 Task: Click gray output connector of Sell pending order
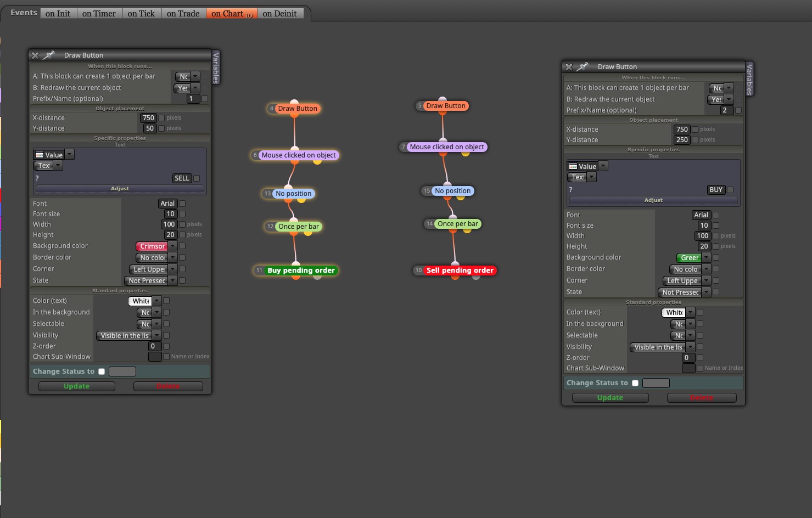476,277
